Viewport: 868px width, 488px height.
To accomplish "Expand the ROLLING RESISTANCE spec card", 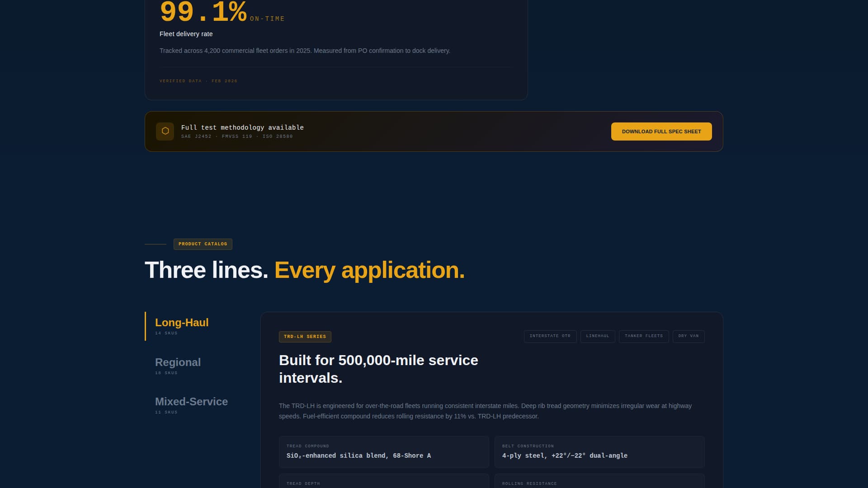I will pos(599,483).
